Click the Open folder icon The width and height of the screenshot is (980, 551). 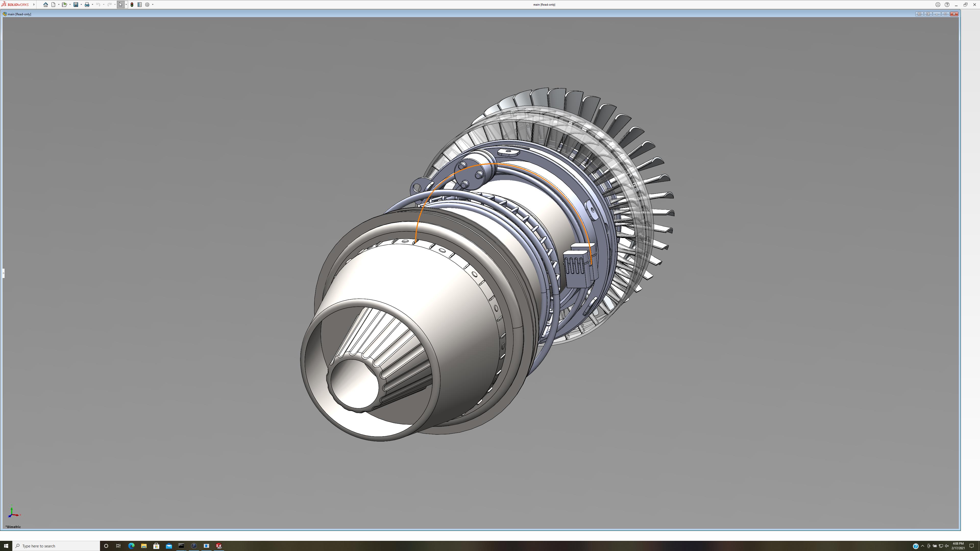coord(64,5)
